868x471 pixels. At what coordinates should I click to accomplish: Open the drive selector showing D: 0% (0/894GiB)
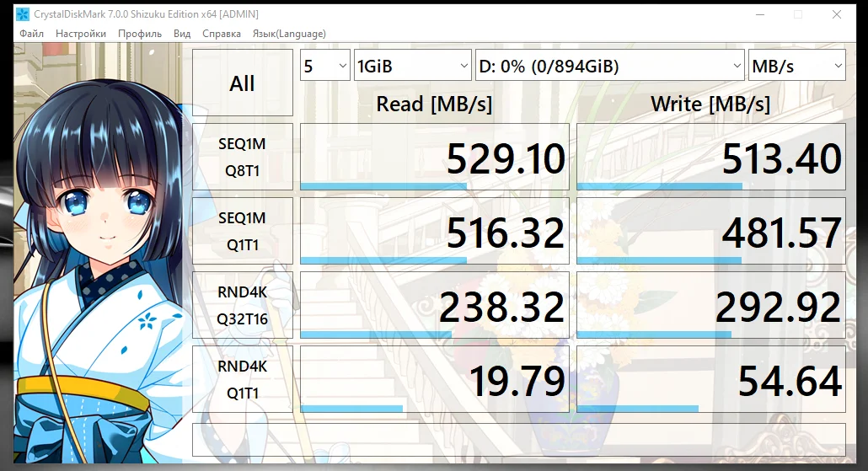609,66
